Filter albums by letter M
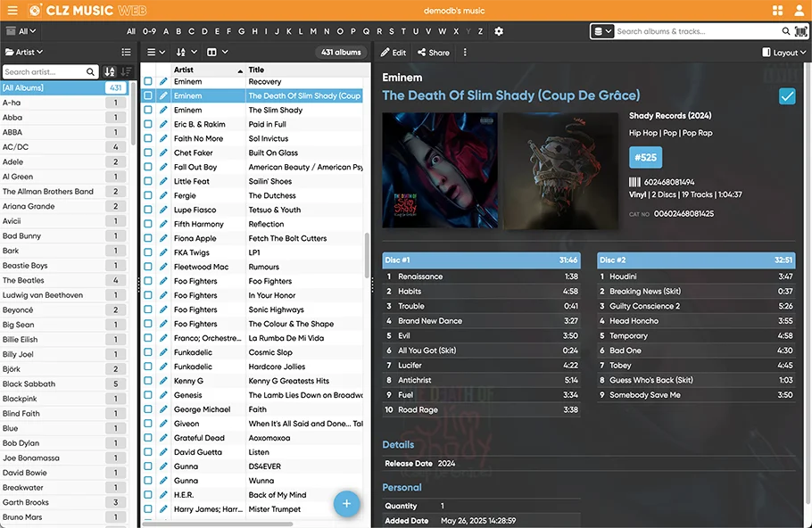Viewport: 812px width, 528px height. (313, 31)
